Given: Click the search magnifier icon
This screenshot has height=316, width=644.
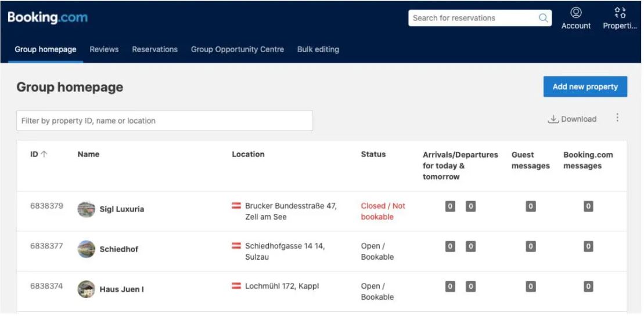Looking at the screenshot, I should click(543, 18).
